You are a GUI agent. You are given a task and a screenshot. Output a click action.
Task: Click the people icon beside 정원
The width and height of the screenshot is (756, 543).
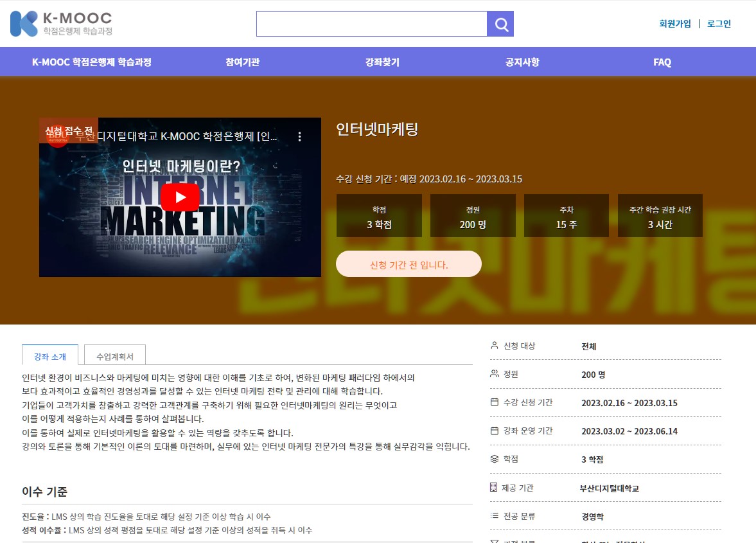coord(494,374)
